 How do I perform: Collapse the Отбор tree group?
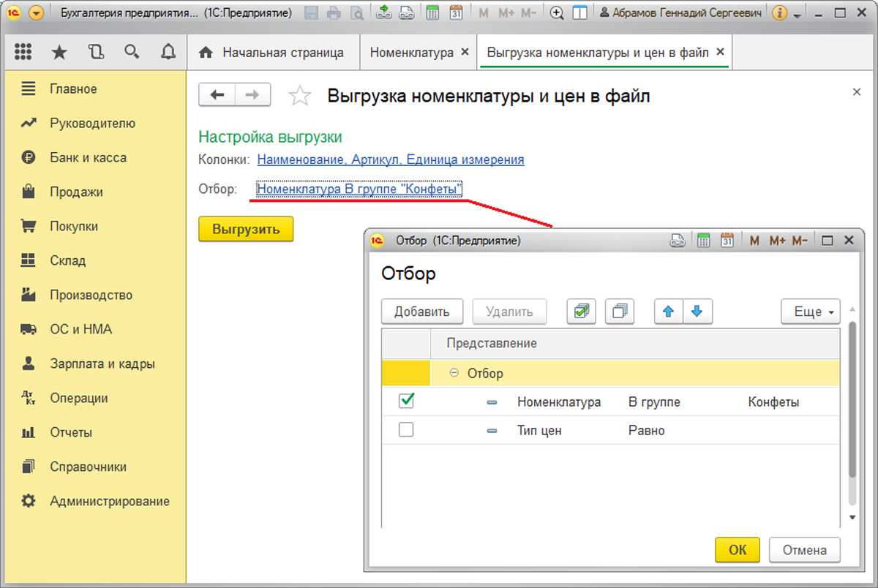click(x=454, y=373)
